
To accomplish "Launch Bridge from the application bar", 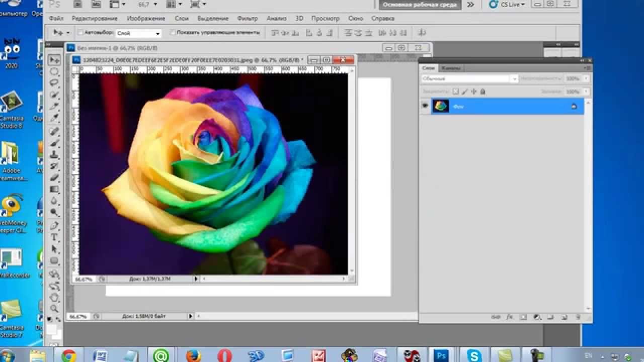I will (x=77, y=5).
